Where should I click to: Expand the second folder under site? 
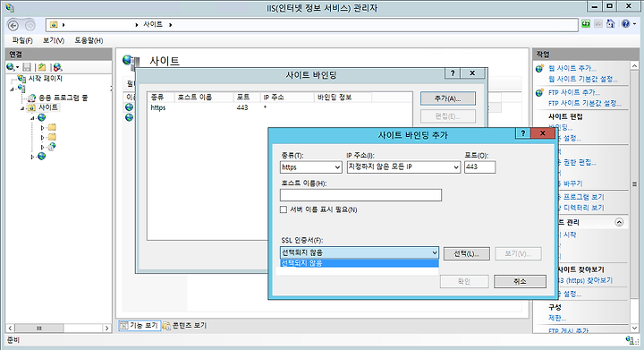coord(42,137)
